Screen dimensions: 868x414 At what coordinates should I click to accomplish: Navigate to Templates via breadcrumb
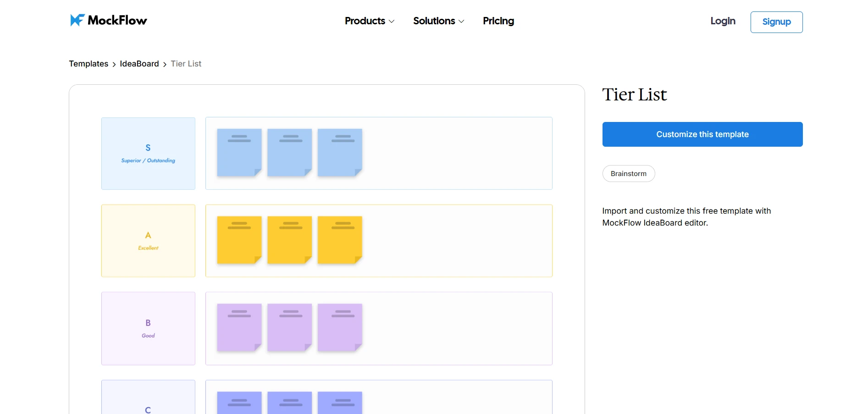point(88,64)
